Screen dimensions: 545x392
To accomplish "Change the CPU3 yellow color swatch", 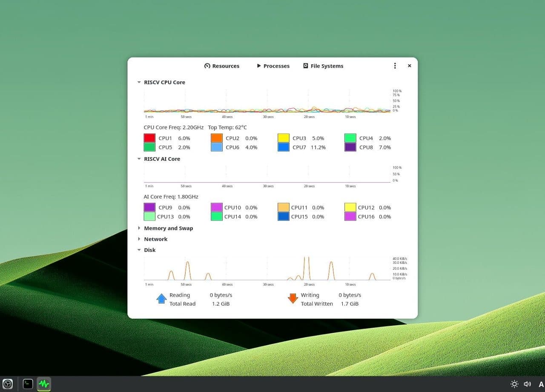I will coord(284,138).
